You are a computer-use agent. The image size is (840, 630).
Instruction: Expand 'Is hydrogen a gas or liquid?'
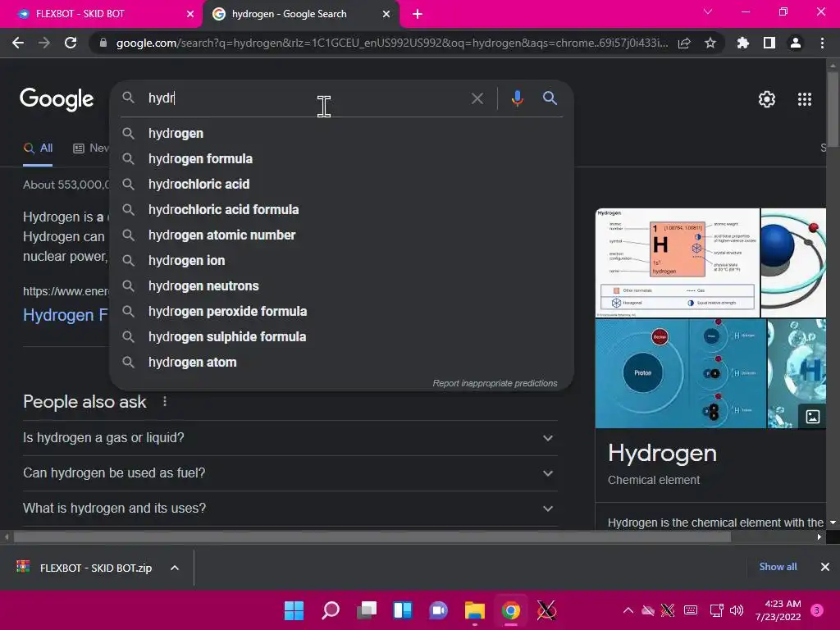click(x=290, y=438)
